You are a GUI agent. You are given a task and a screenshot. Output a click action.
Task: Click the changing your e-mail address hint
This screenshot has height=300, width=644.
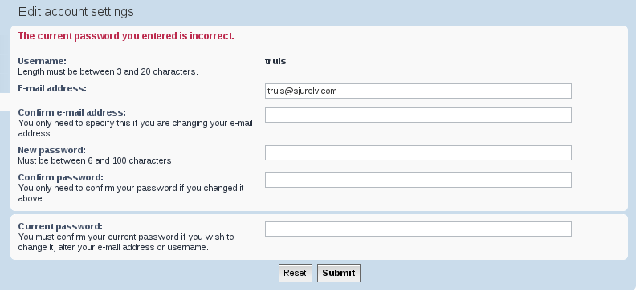click(x=135, y=128)
